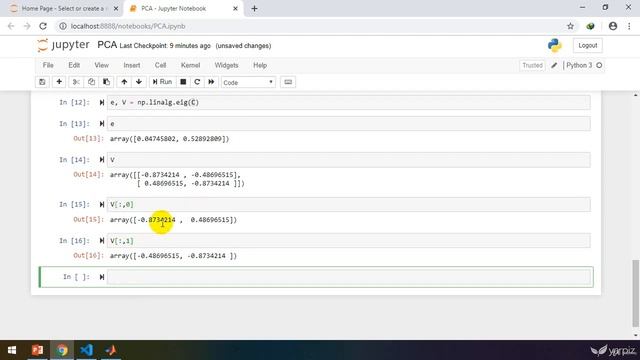This screenshot has height=360, width=640.
Task: Select Out[16] array output text
Action: 173,256
